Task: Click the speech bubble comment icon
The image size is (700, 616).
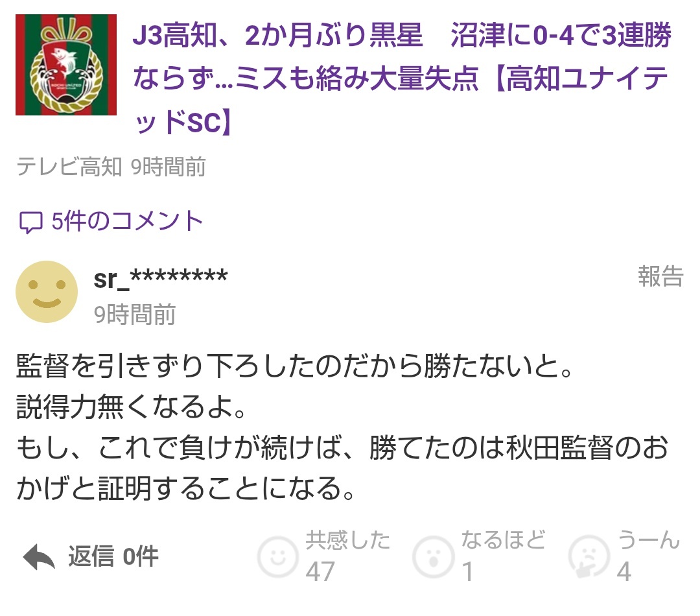Action: [x=30, y=222]
